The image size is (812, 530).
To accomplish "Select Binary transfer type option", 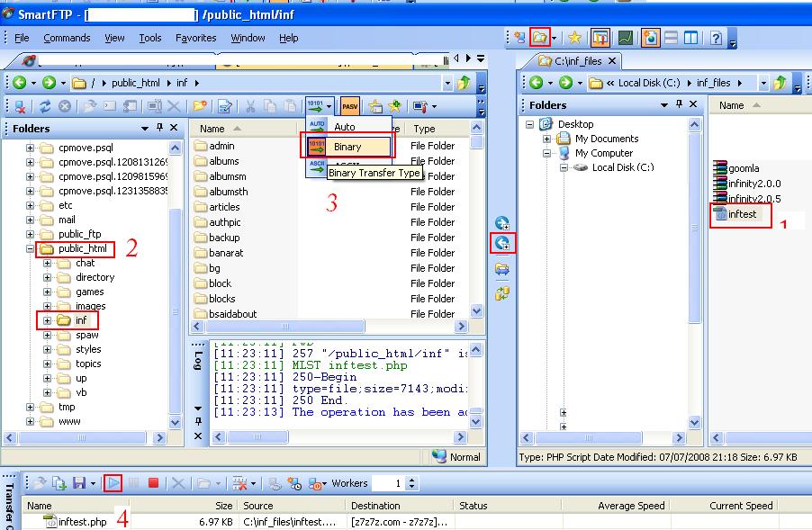I will [x=347, y=146].
